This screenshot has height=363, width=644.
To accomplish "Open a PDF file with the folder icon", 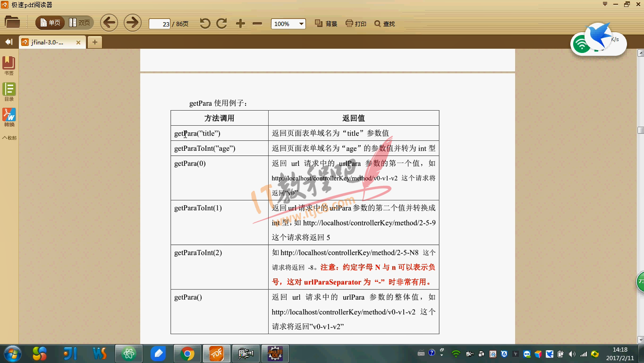I will click(x=12, y=22).
